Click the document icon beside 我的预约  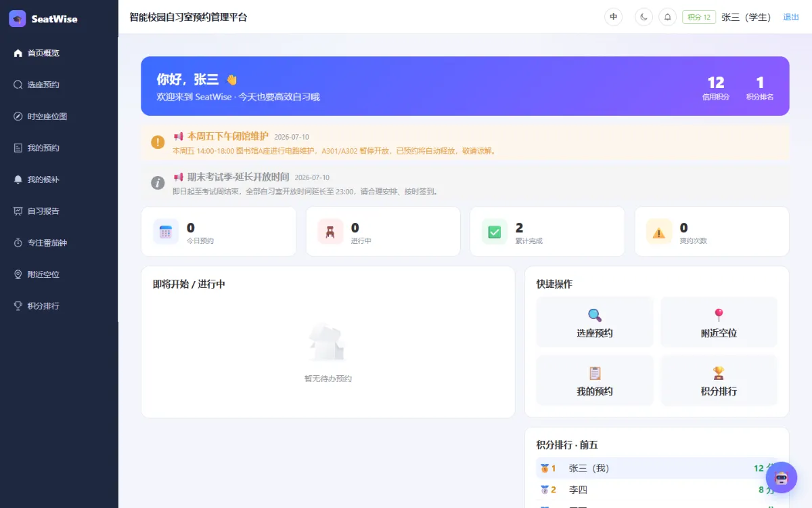pyautogui.click(x=18, y=148)
